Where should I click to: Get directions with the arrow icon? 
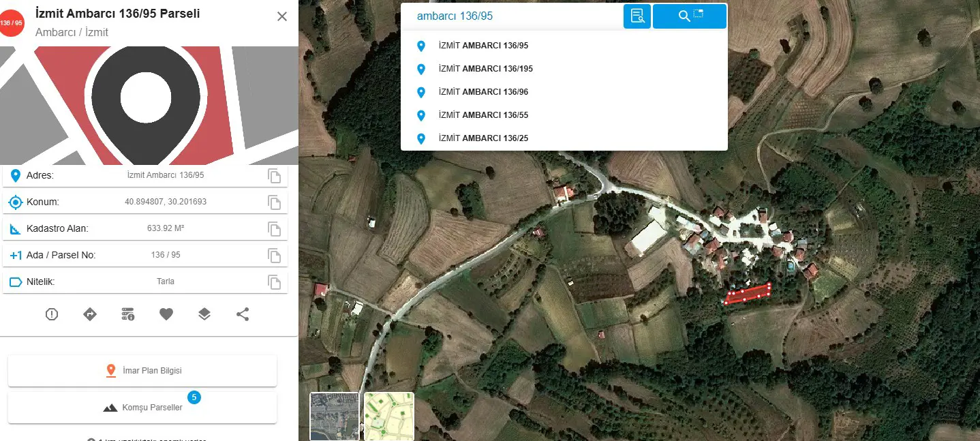pyautogui.click(x=90, y=314)
